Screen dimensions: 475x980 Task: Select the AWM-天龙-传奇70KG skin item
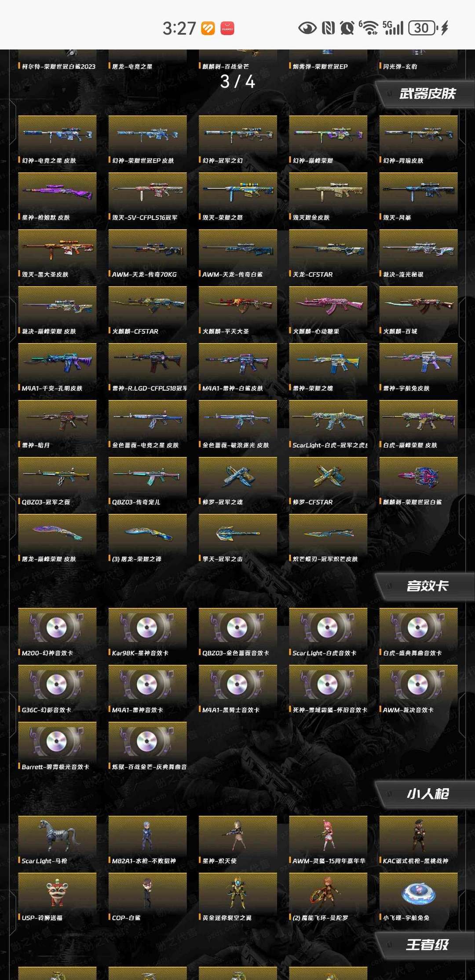147,248
